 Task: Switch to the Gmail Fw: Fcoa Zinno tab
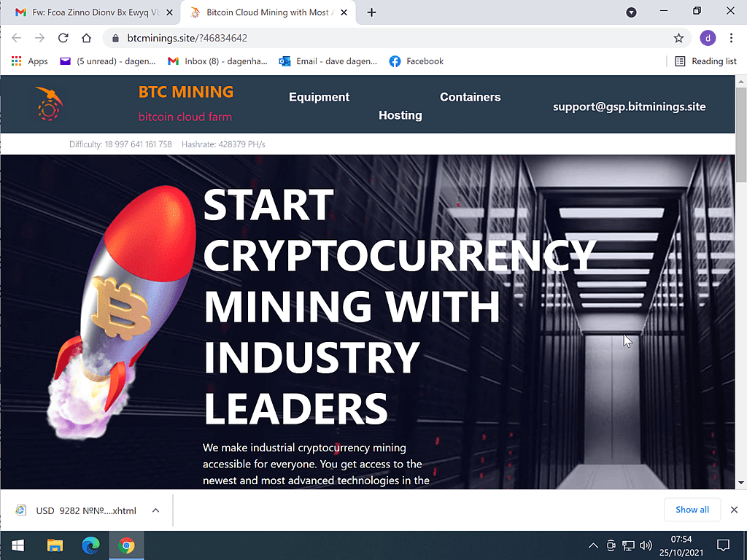[93, 12]
